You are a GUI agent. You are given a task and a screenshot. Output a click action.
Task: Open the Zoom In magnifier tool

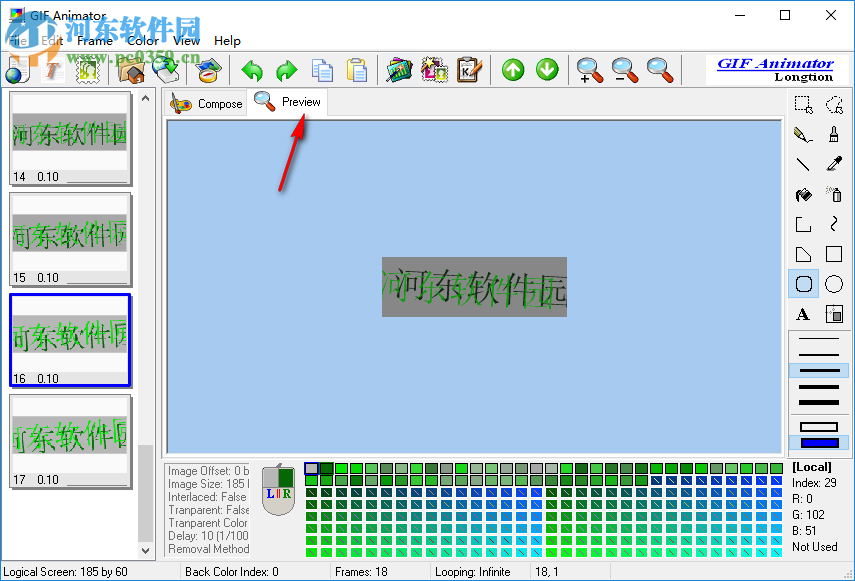pyautogui.click(x=590, y=70)
